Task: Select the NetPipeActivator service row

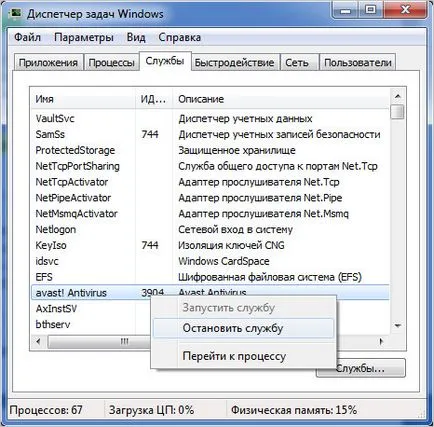Action: 210,198
